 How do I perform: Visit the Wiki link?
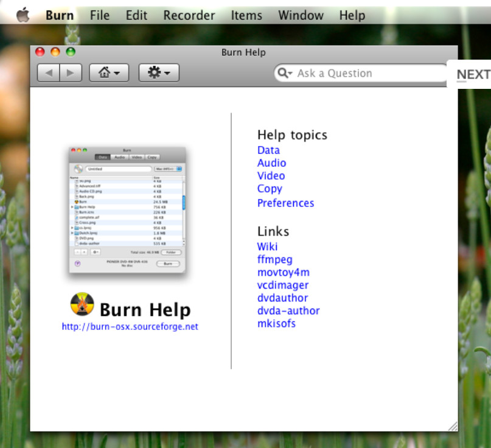pos(267,246)
